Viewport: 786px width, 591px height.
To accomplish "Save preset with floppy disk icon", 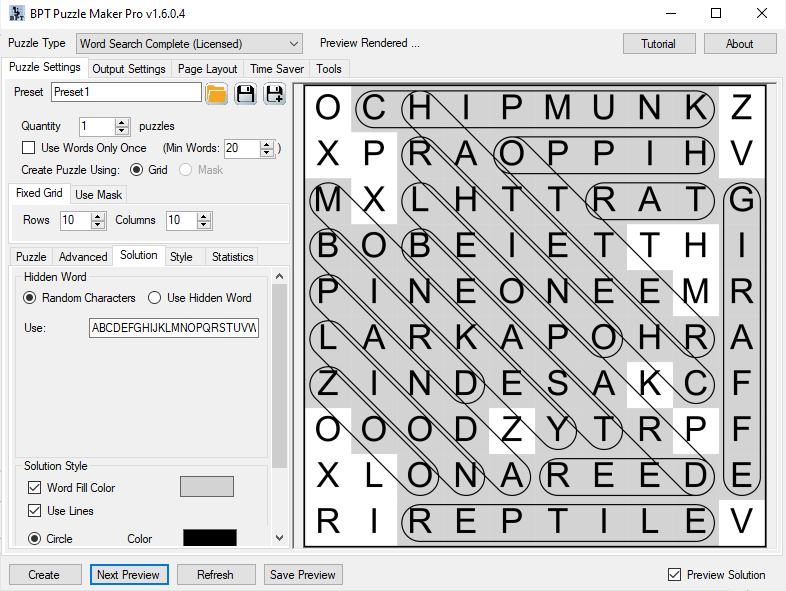I will pos(246,94).
